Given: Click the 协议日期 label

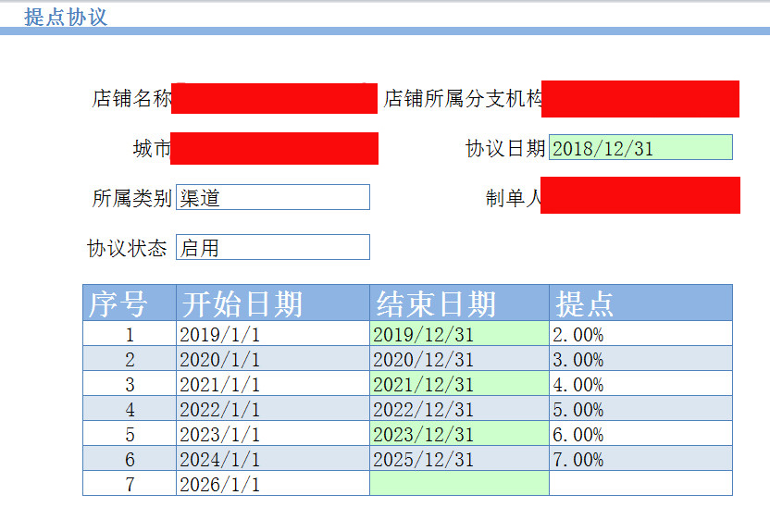Looking at the screenshot, I should click(x=505, y=148).
